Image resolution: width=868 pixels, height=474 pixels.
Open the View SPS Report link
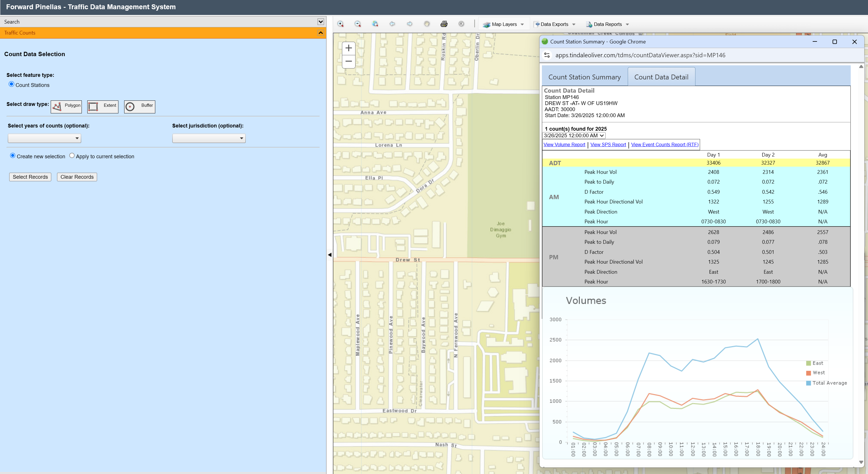click(608, 145)
